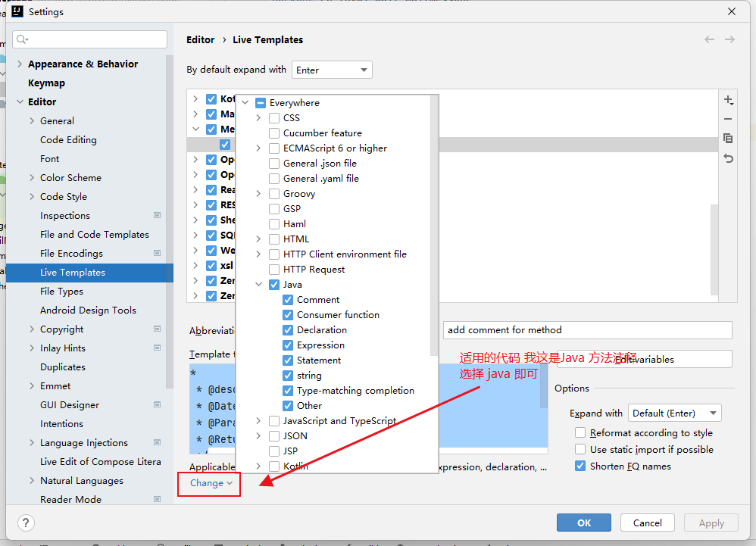This screenshot has width=756, height=546.
Task: Click the remove template minus icon
Action: pos(728,119)
